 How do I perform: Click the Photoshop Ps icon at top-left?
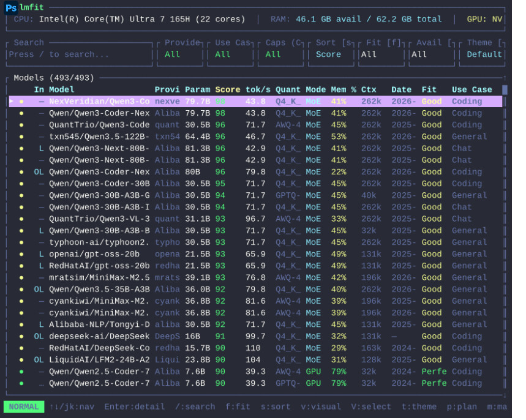(x=11, y=8)
